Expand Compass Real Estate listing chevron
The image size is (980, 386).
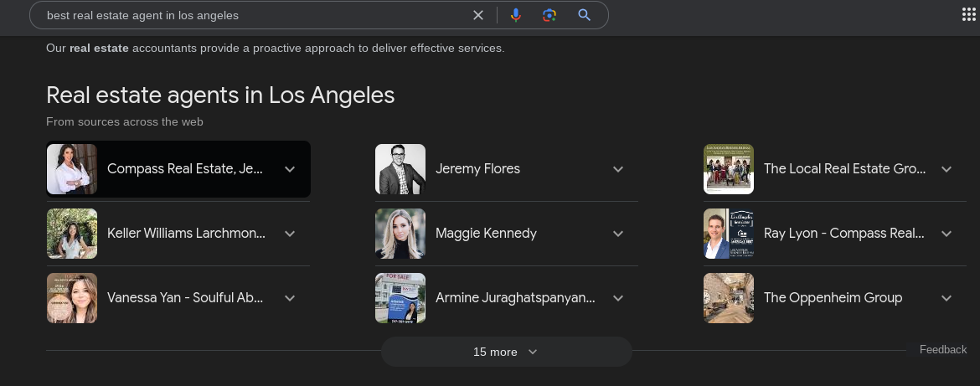(289, 169)
